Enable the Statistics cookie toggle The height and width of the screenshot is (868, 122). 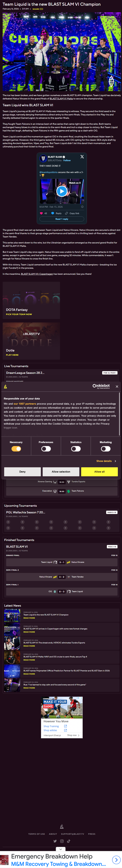76,449
